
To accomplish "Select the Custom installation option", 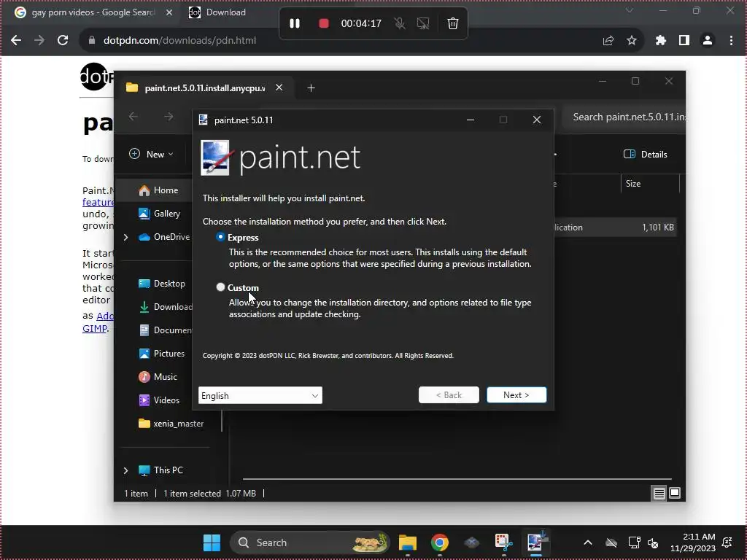I will (x=220, y=287).
